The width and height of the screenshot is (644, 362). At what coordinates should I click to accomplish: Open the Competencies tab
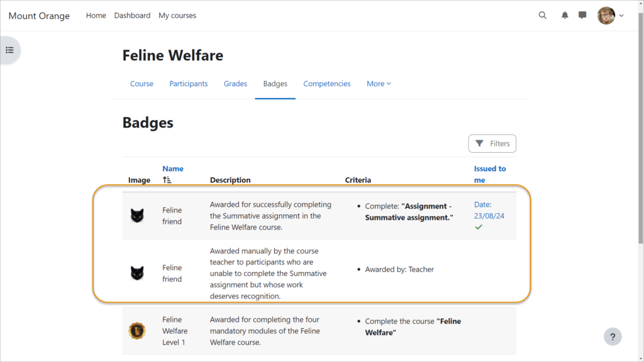pos(326,84)
